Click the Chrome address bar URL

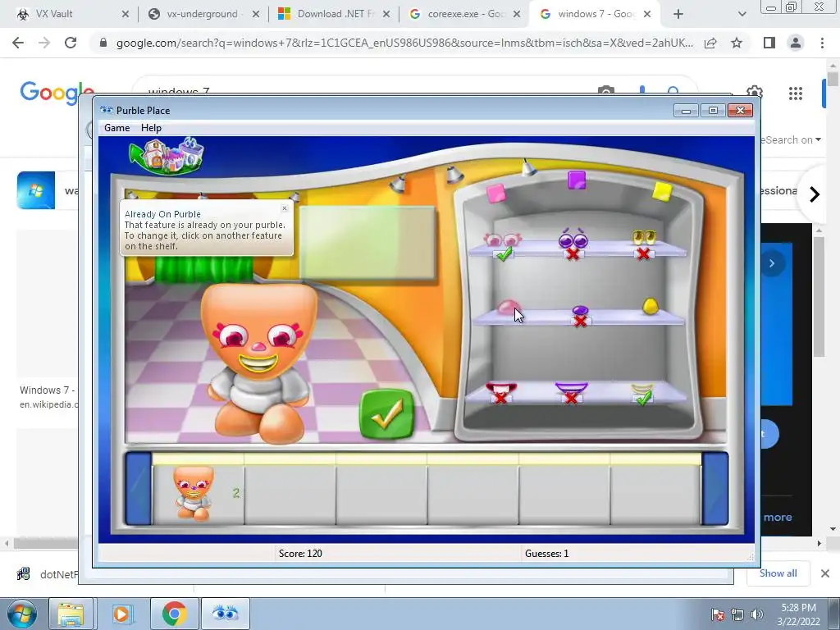(x=404, y=43)
